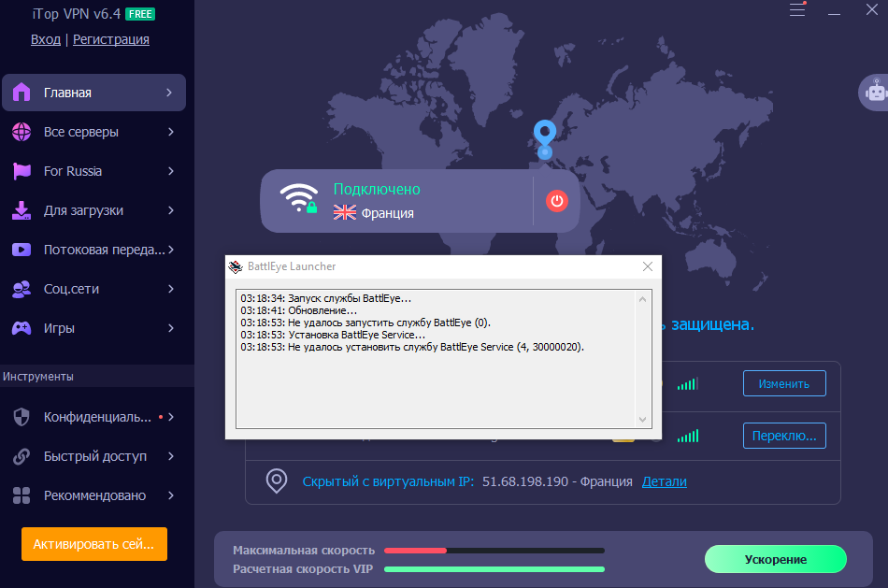Open the hamburger menu at top right
888x588 pixels.
797,10
